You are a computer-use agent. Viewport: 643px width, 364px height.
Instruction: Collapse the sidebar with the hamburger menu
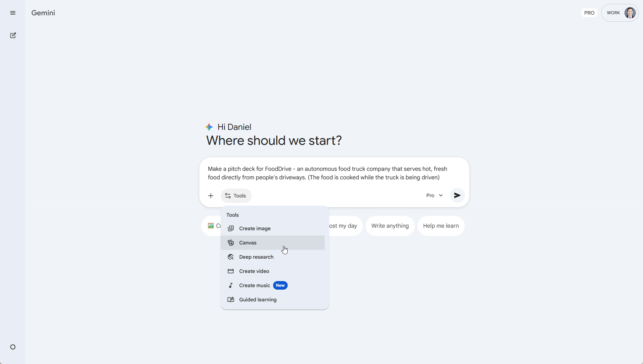[x=13, y=13]
